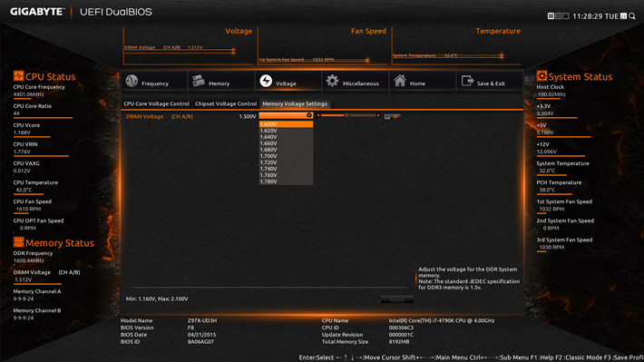Click the Save & Exit door icon
Image resolution: width=644 pixels, height=362 pixels.
pos(467,81)
